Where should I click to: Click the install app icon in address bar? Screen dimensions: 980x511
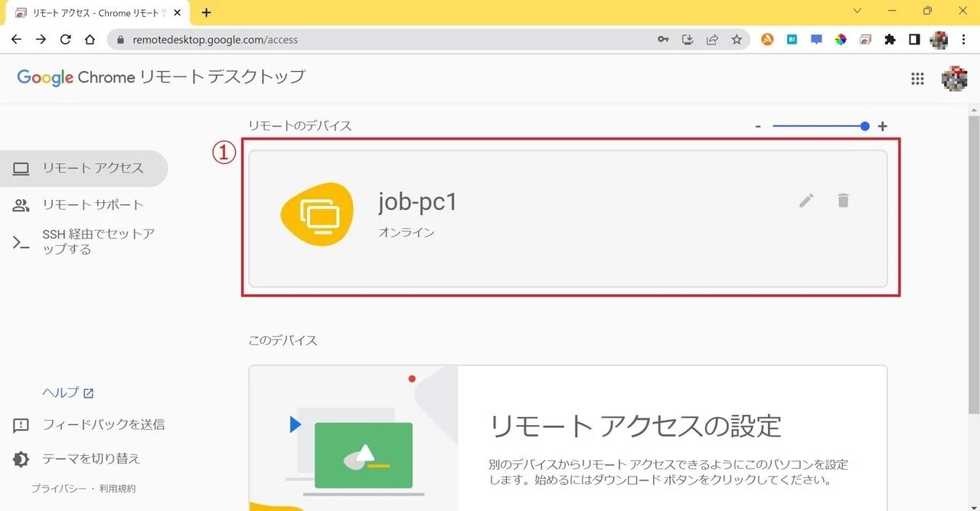coord(688,40)
